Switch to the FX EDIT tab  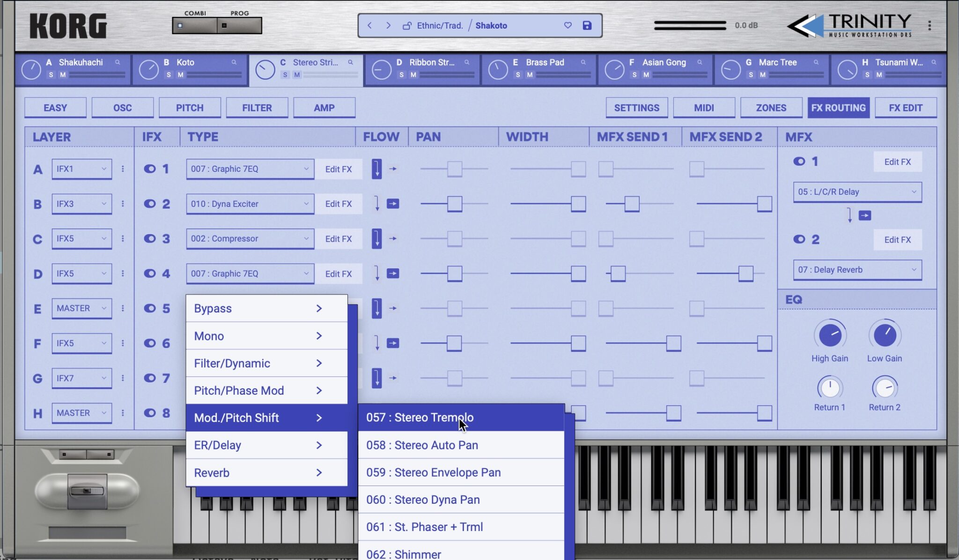[x=905, y=107]
